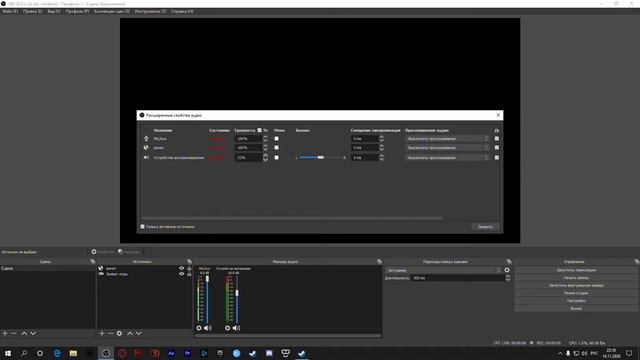Click the volume stepper for Устройство воспроизведения
This screenshot has width=640, height=360.
click(x=265, y=158)
